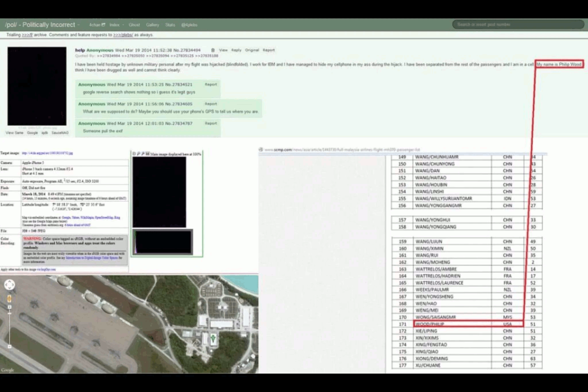Open quoted-by link >>27835094

point(158,56)
